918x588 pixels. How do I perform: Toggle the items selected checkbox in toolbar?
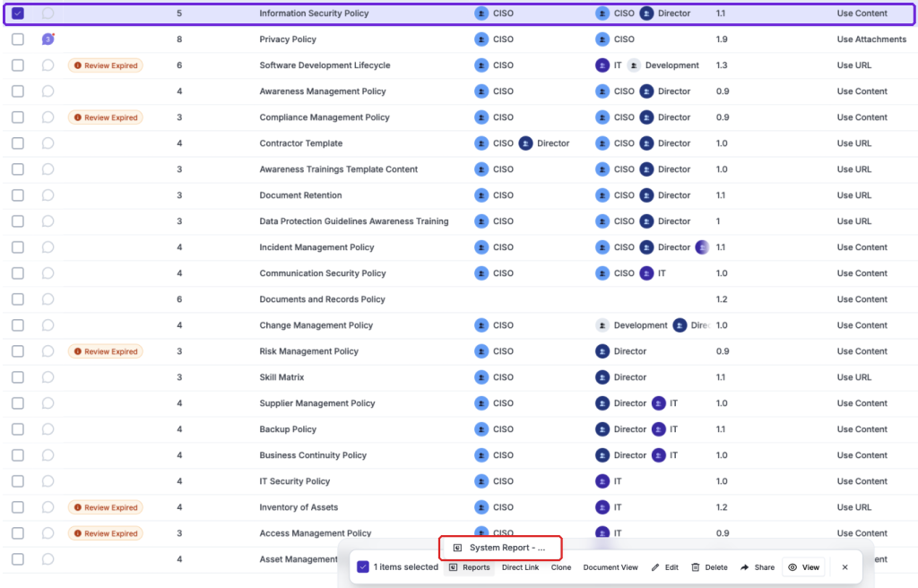point(363,566)
